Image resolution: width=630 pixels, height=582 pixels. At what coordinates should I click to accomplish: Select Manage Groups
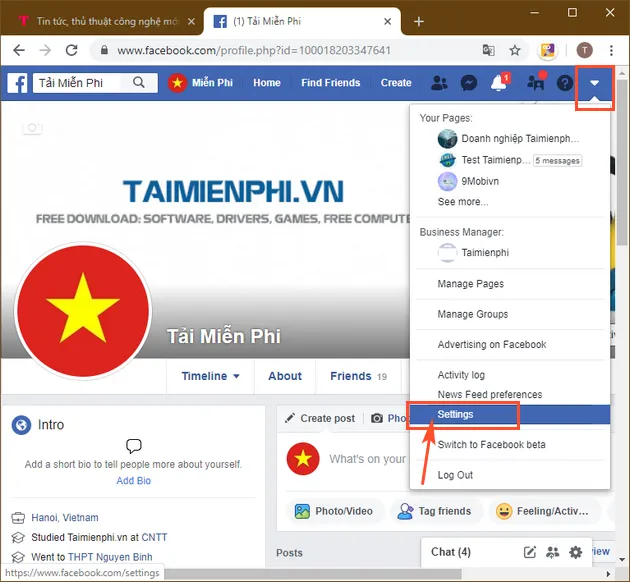pos(472,314)
